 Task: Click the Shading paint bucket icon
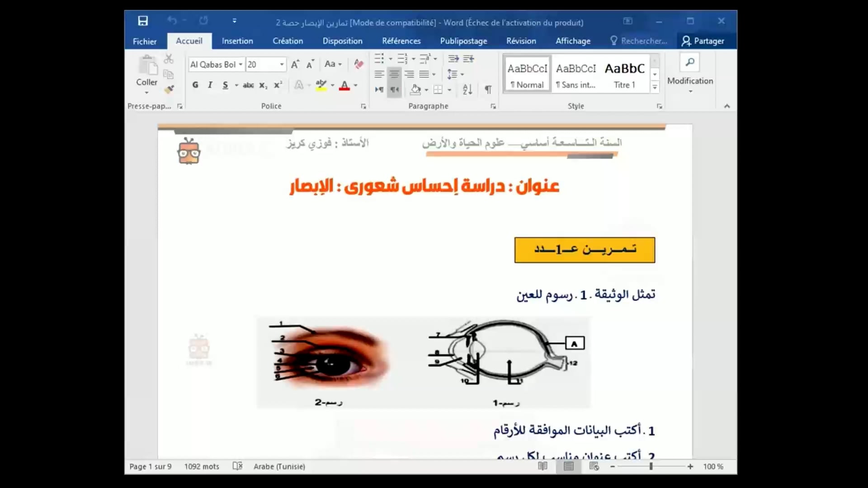pos(415,89)
